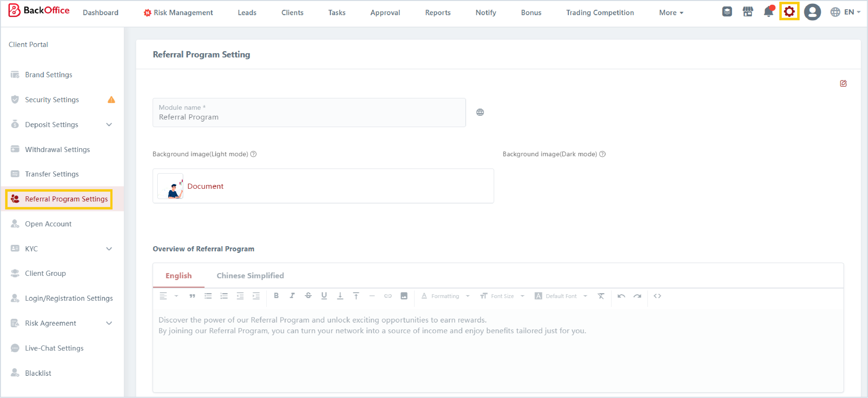This screenshot has width=868, height=398.
Task: Toggle strikethrough formatting in editor
Action: (308, 296)
